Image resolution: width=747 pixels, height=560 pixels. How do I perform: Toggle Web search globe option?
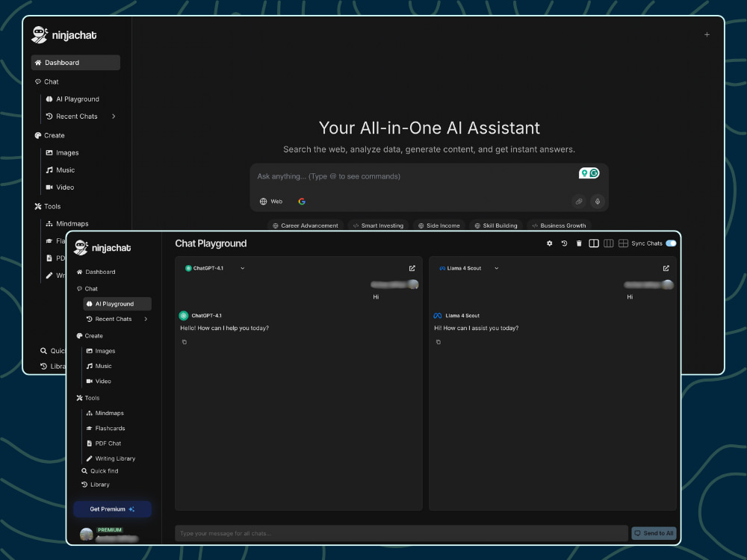[271, 202]
